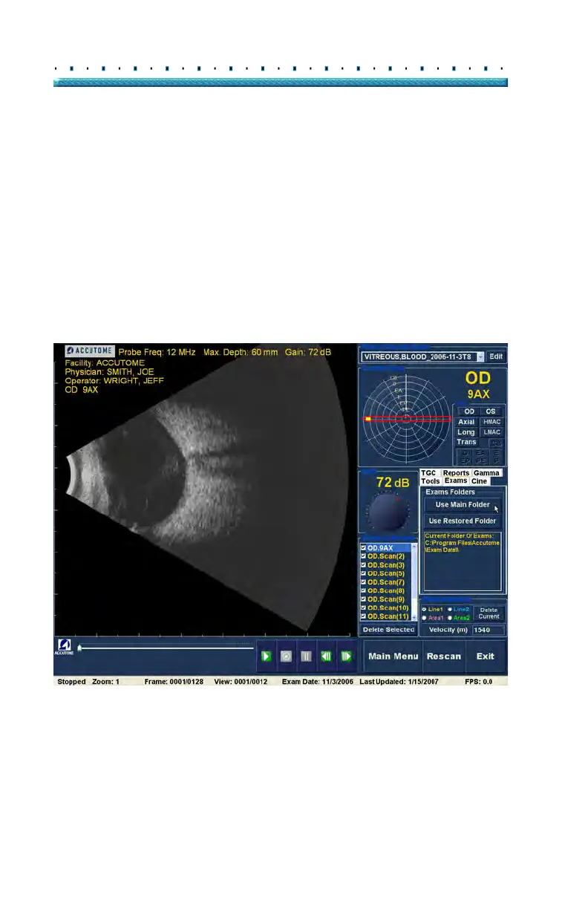Screen dimensions: 588x909
Task: Select the OD.Scan(7) row in the scan list
Action: tap(385, 582)
